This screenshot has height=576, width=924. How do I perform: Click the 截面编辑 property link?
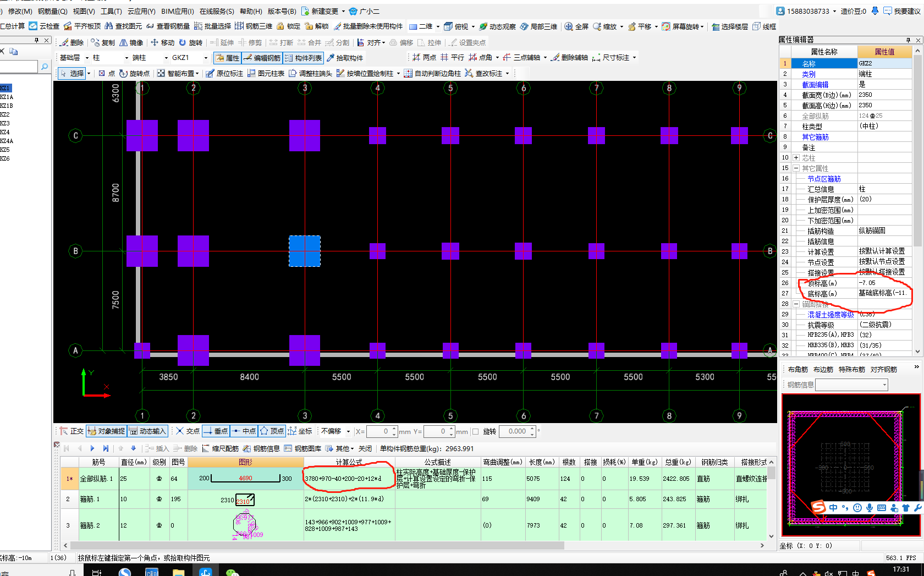coord(815,85)
